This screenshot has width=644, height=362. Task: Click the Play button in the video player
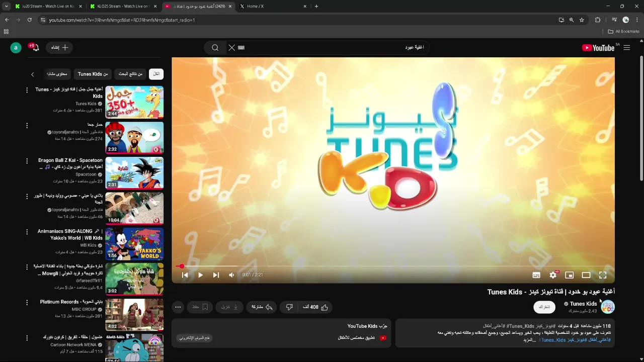pyautogui.click(x=200, y=275)
